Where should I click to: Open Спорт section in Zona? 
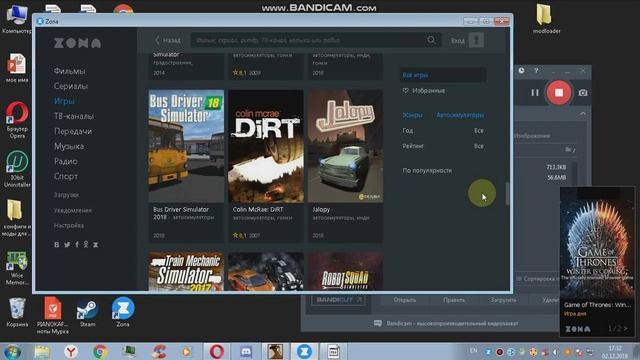click(x=66, y=176)
